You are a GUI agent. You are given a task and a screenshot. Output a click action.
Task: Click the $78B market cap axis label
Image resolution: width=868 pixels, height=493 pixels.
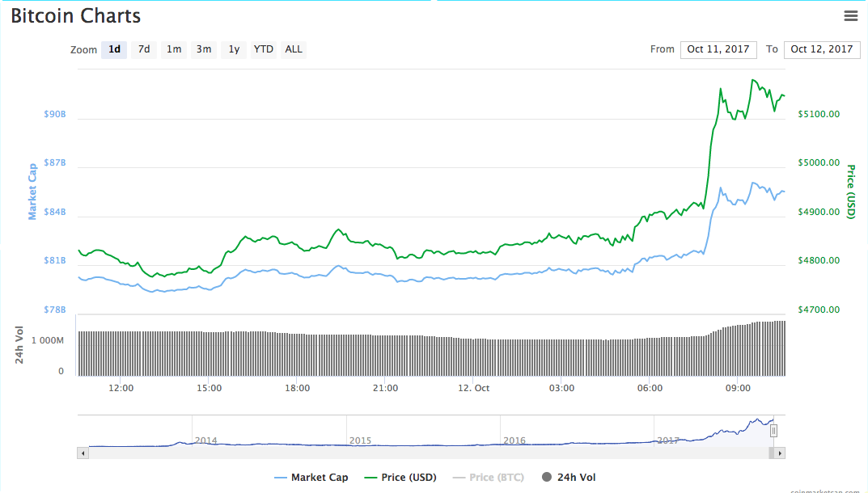[x=55, y=310]
